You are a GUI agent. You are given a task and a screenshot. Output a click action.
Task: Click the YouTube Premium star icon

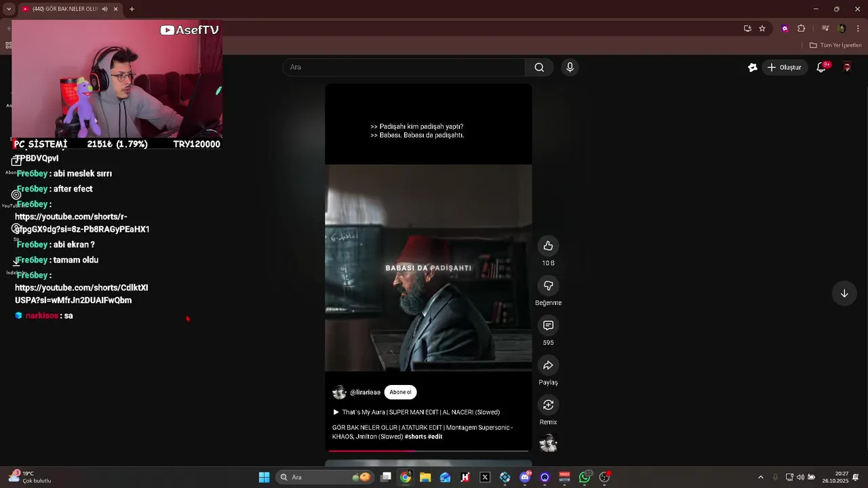752,67
